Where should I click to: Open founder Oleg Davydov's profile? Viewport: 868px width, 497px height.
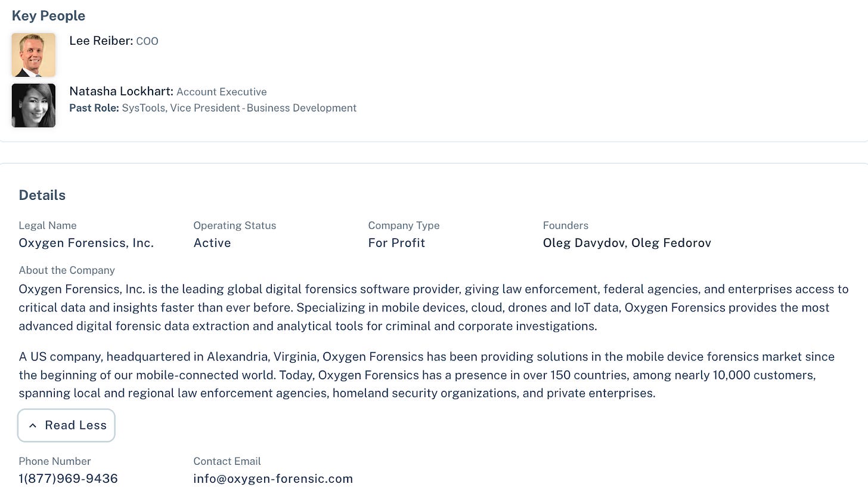[584, 243]
